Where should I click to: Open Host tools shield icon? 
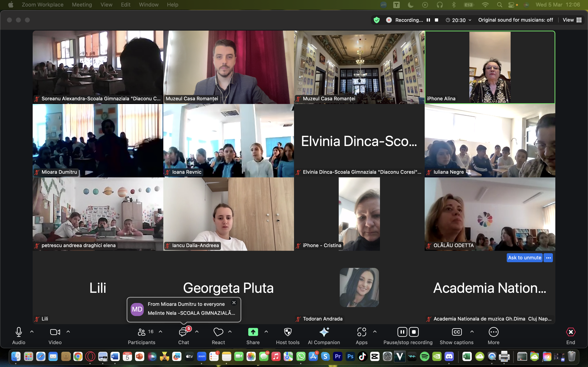(288, 332)
